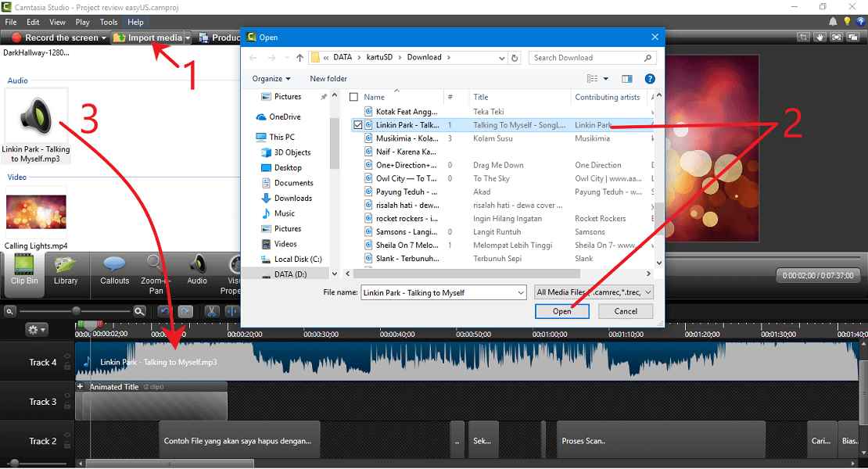Refresh the Download folder listing

(x=515, y=58)
